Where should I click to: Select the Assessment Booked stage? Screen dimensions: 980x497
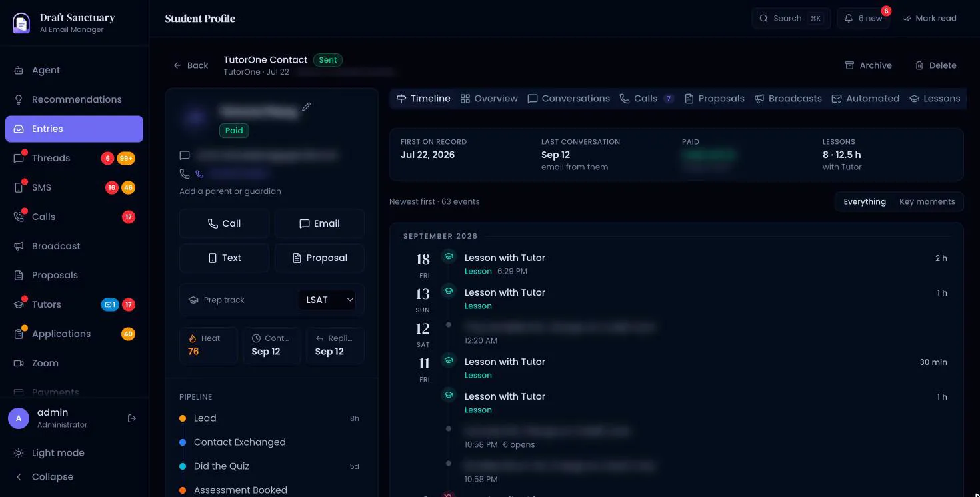(269, 490)
